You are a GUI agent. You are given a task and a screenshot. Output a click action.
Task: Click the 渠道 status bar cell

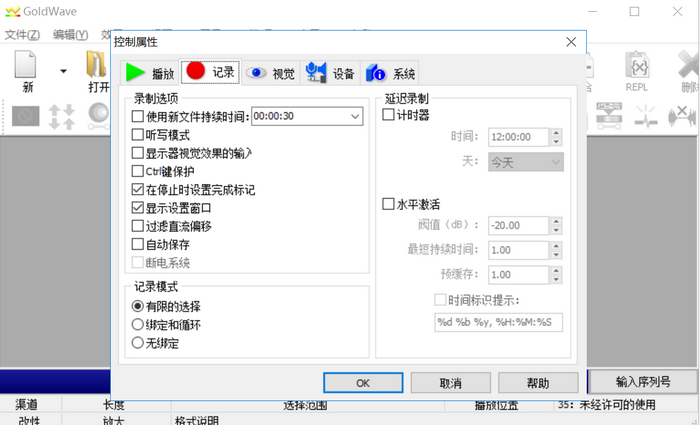pyautogui.click(x=26, y=404)
